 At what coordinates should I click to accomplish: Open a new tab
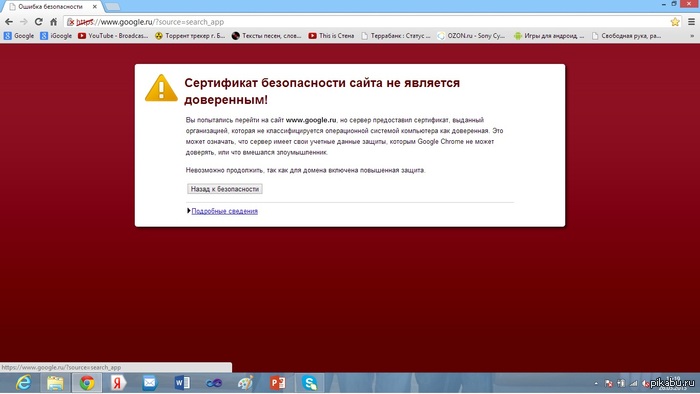[x=112, y=7]
